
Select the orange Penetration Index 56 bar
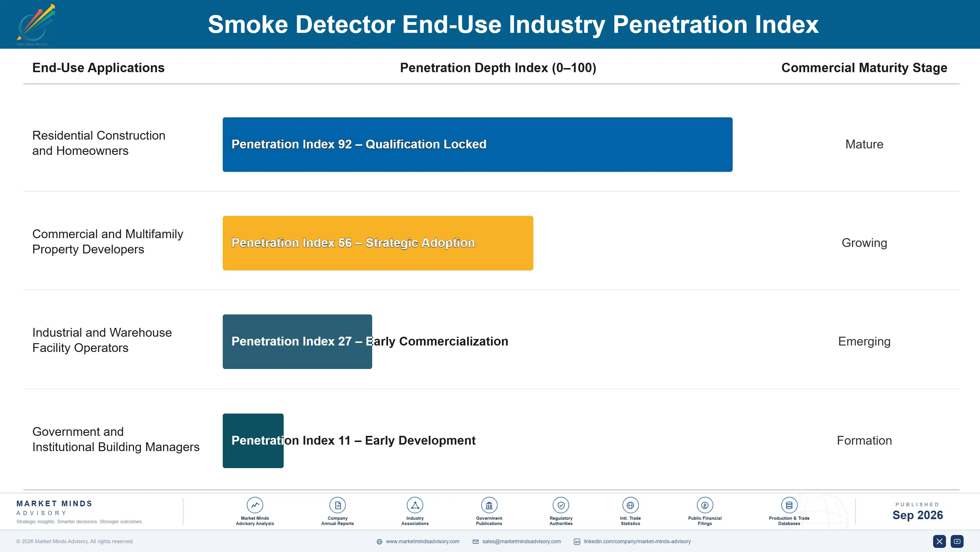pos(378,243)
